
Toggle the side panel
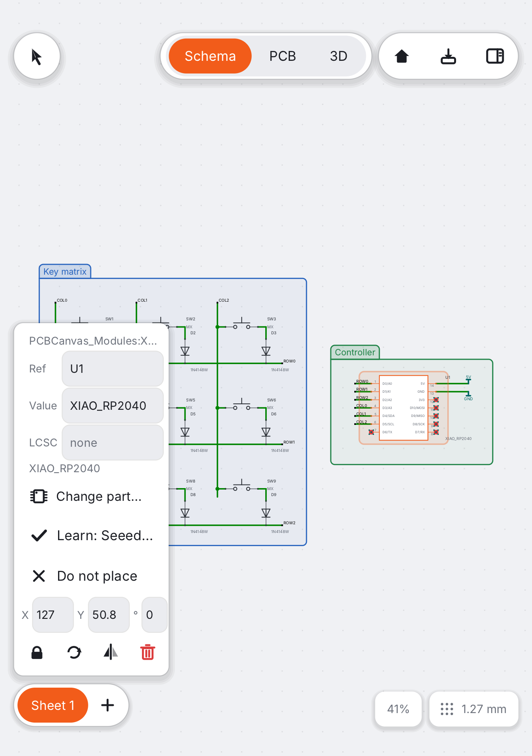coord(495,56)
